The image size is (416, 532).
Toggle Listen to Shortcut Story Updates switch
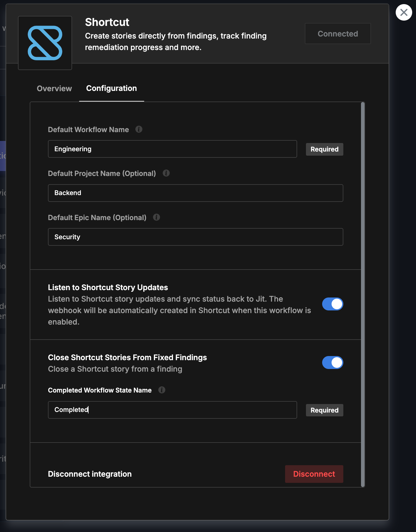pos(332,304)
